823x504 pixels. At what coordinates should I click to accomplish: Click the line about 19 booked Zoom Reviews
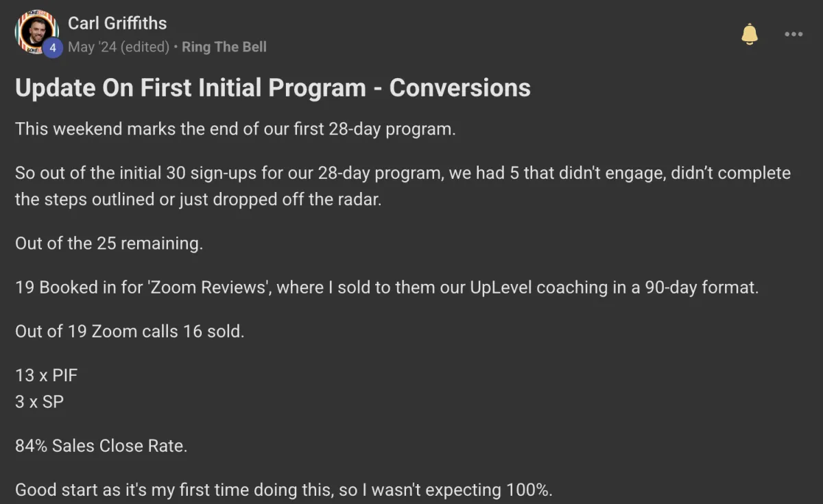coord(387,287)
